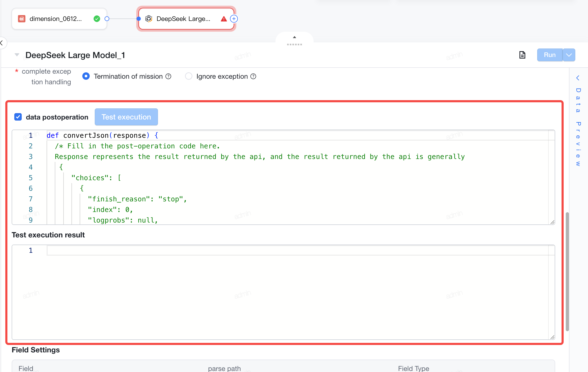Click the green success check on dimension node
588x372 pixels.
[x=97, y=19]
